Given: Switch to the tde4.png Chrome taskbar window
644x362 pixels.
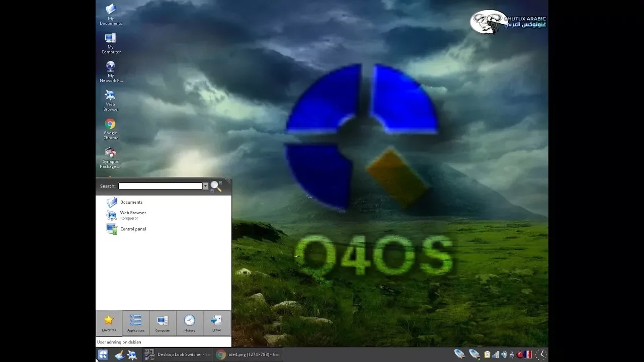Looking at the screenshot, I should (249, 354).
